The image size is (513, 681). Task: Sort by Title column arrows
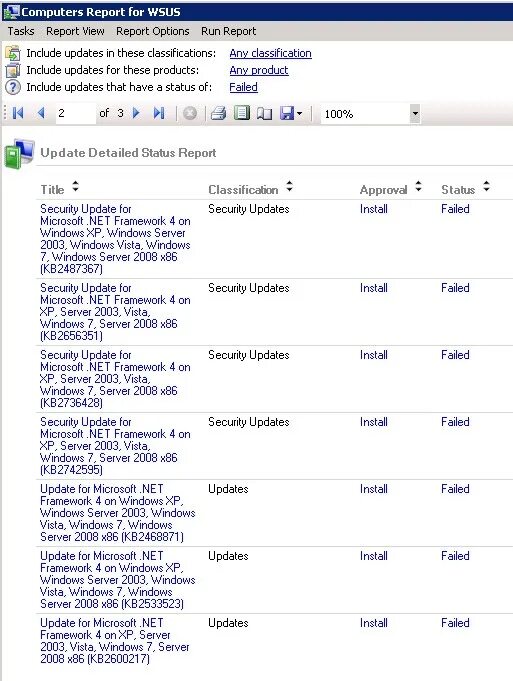(76, 187)
